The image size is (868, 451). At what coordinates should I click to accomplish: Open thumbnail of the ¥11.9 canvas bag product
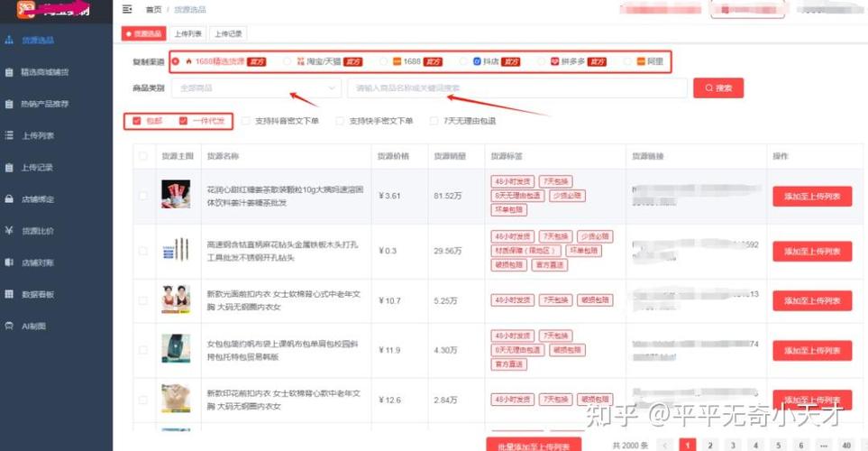pos(176,348)
